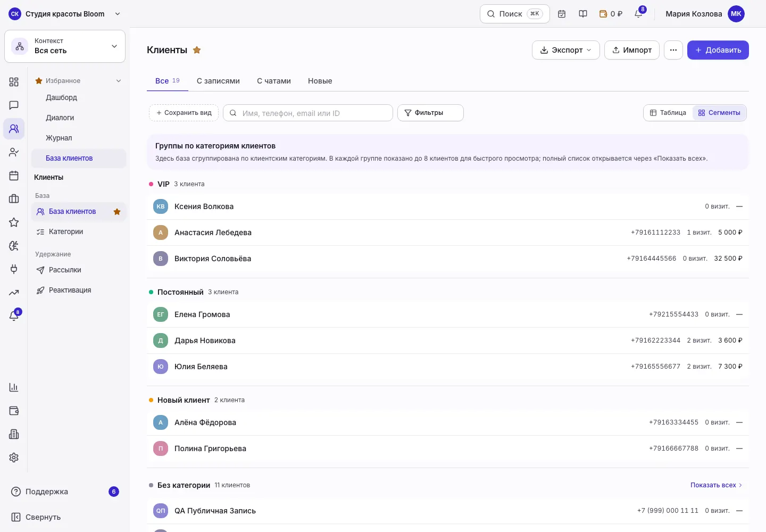Switch to Таблица view
Screen dimensions: 766x532
point(668,113)
